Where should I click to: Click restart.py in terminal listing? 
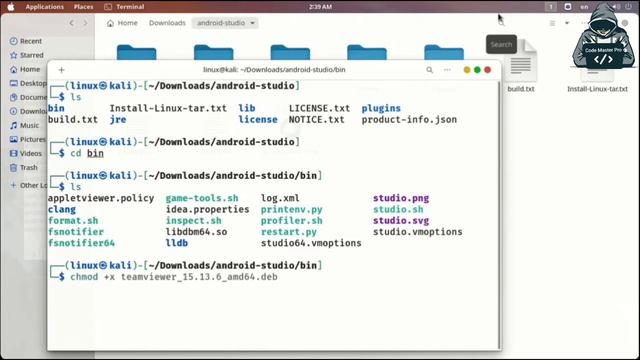click(289, 232)
